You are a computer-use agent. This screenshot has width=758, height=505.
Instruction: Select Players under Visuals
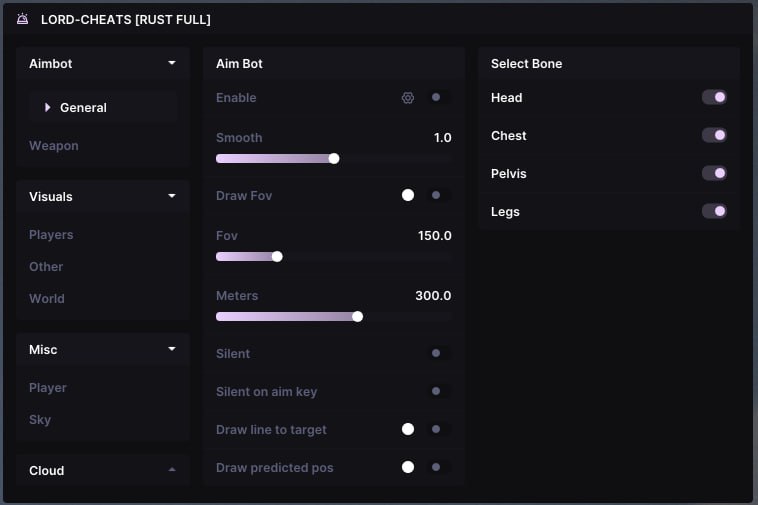point(51,235)
